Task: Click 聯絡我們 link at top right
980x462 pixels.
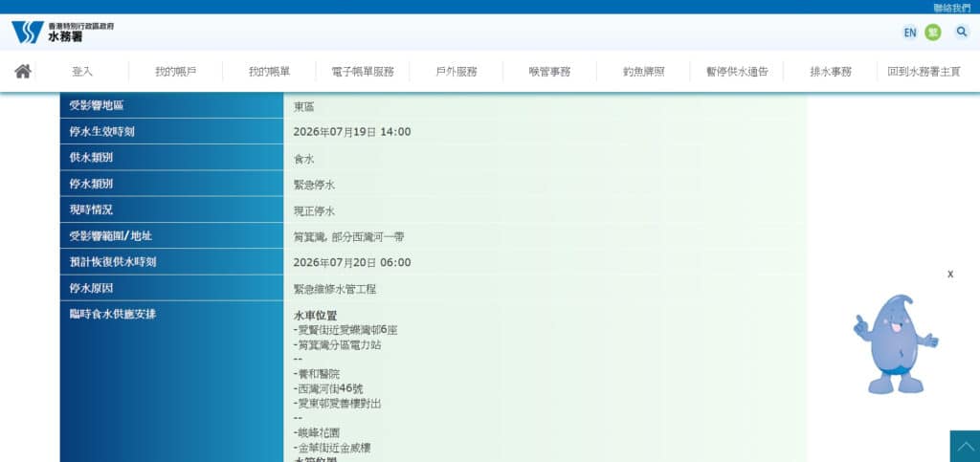Action: click(952, 8)
